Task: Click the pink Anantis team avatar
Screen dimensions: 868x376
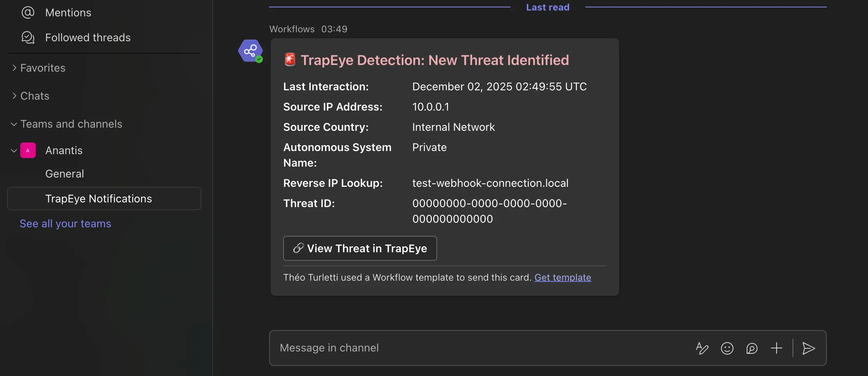Action: (28, 150)
